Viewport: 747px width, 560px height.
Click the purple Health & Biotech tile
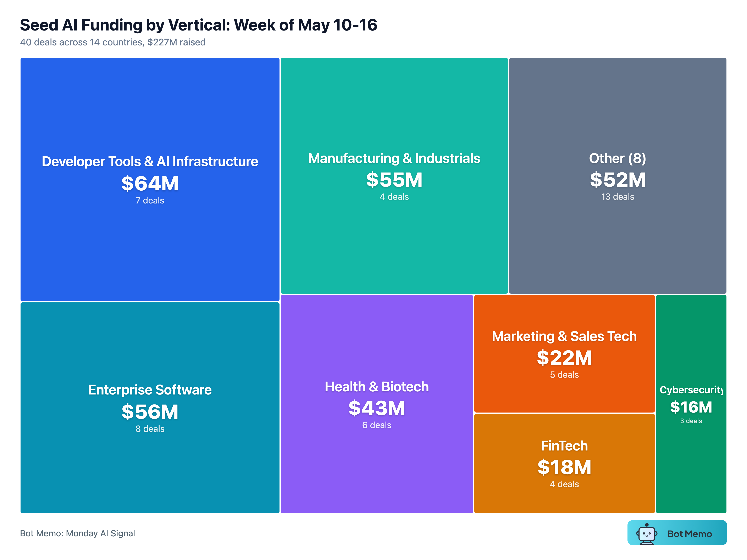pyautogui.click(x=377, y=404)
